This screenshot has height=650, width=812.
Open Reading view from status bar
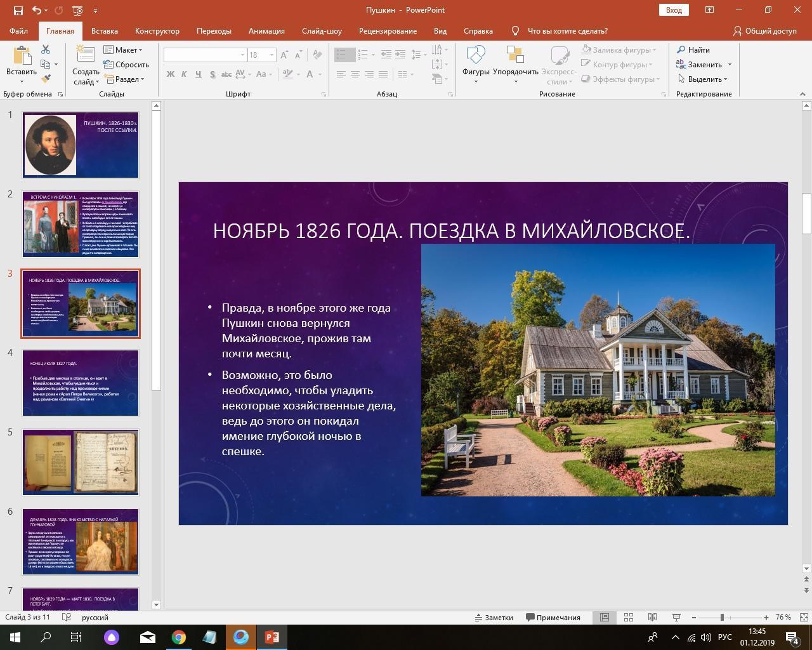[652, 618]
